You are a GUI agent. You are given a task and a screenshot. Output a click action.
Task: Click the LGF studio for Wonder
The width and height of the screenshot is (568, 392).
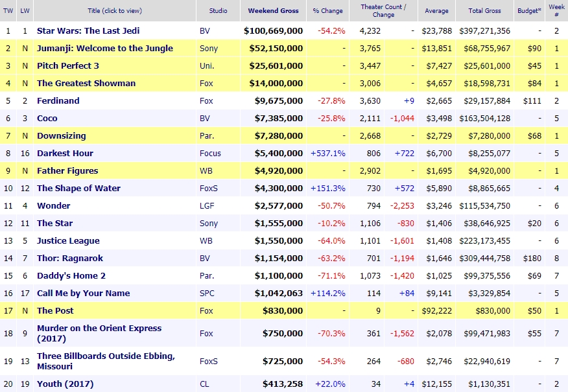[207, 205]
